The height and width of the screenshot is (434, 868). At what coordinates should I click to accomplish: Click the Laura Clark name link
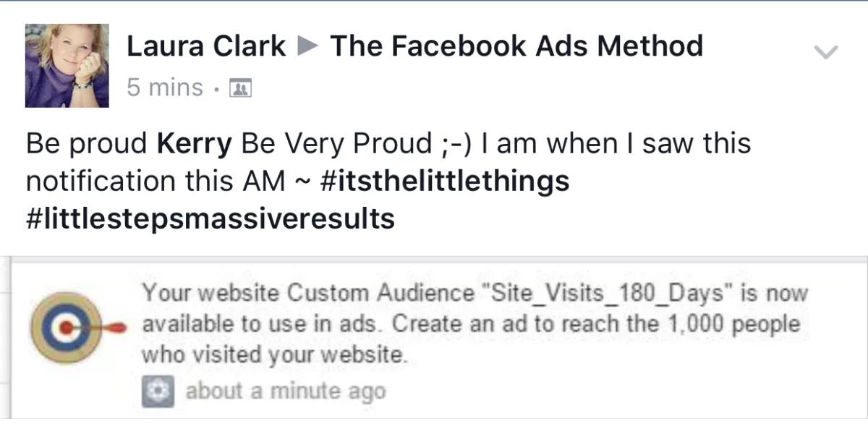(206, 46)
